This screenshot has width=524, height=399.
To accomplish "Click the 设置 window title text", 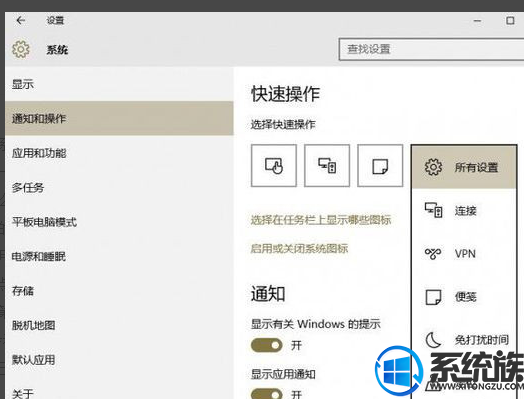I will click(55, 21).
